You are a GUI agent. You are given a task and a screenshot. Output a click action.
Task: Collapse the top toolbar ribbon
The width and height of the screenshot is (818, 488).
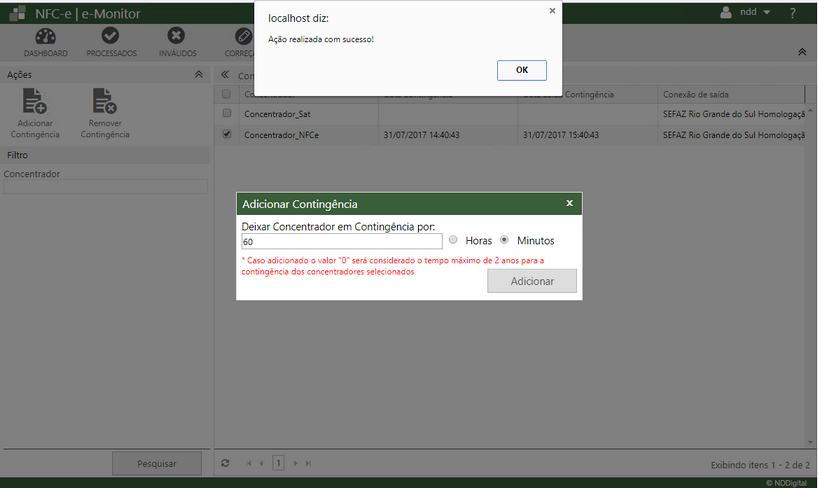tap(801, 51)
